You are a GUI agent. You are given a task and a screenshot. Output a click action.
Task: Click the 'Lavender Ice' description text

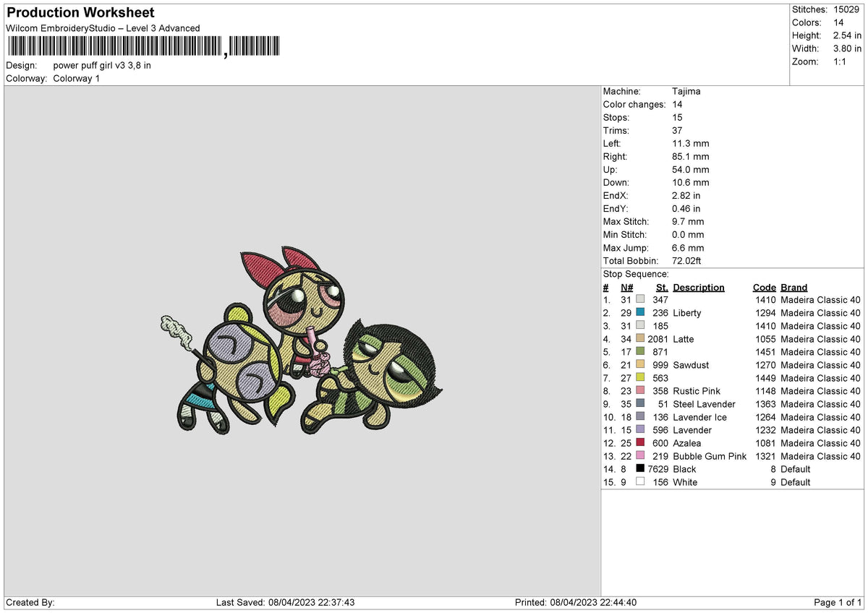[x=700, y=417]
